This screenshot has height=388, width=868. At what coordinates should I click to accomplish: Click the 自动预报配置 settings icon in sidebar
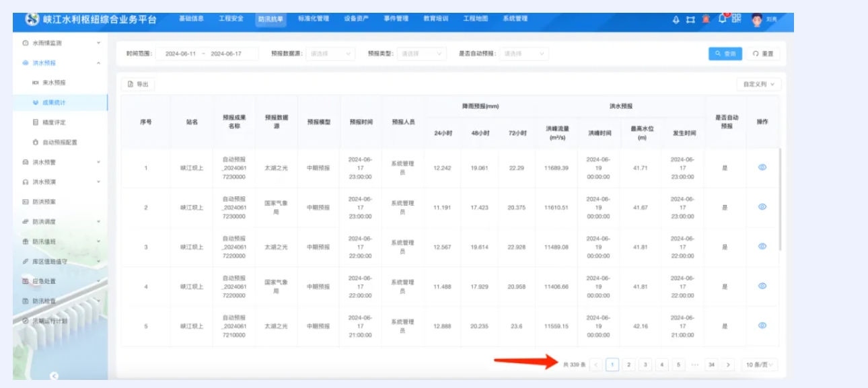tap(36, 143)
